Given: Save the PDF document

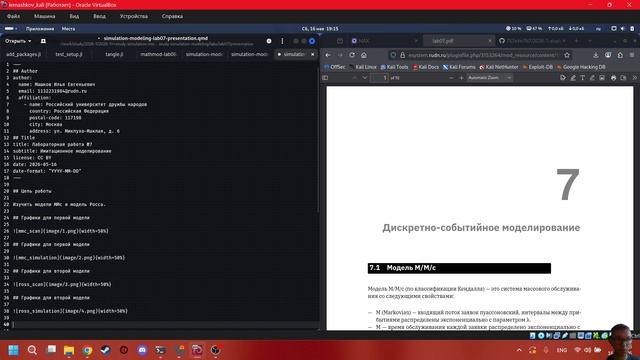Looking at the screenshot, I should 623,78.
